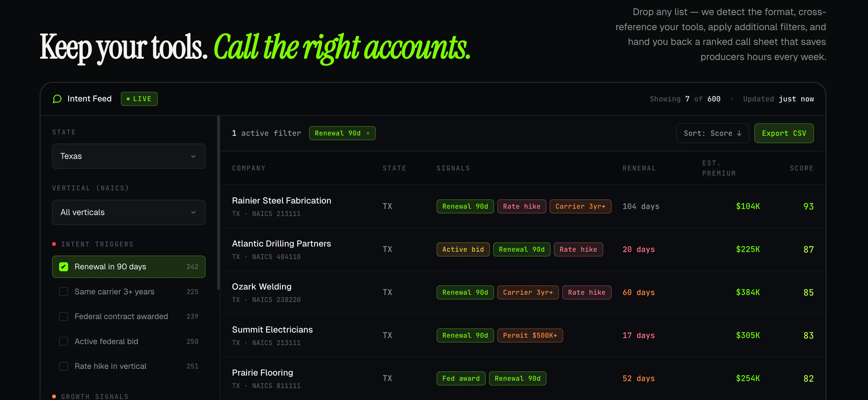Viewport: 868px width, 400px height.
Task: Click NAICS 238220 under Ozark Welding
Action: point(276,300)
